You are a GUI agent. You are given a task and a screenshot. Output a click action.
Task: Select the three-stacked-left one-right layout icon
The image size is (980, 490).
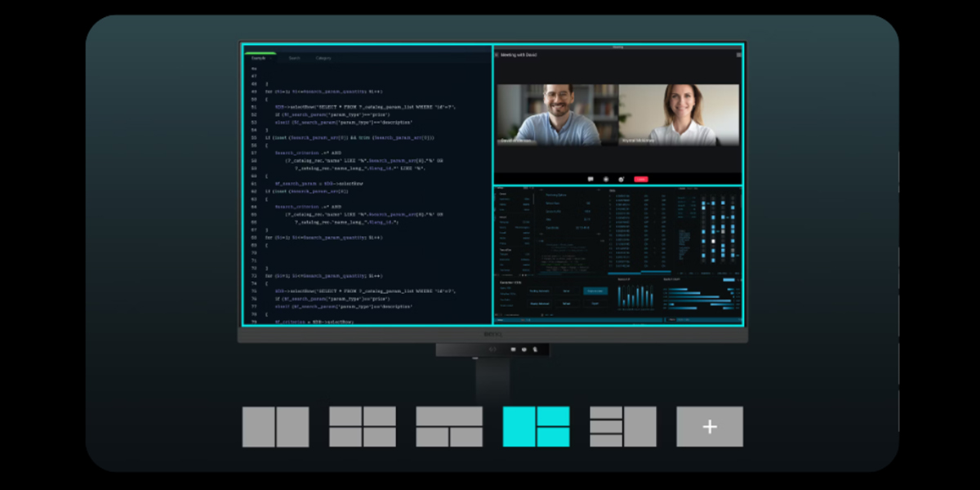(622, 426)
